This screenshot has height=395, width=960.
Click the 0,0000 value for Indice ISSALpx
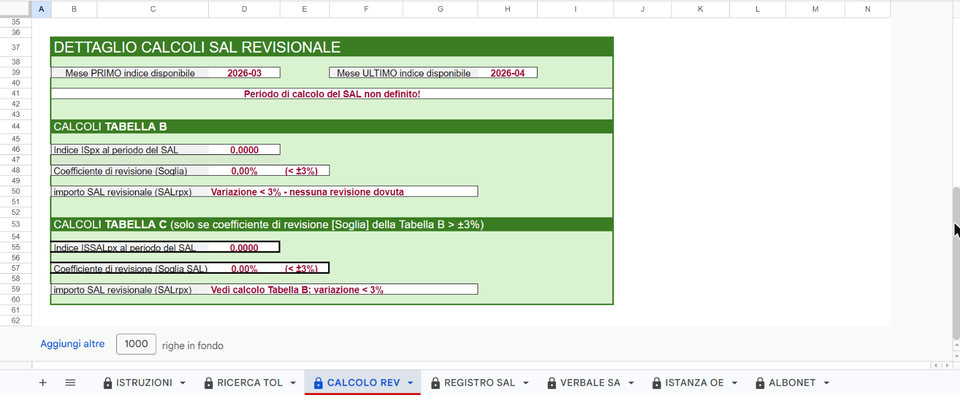244,247
